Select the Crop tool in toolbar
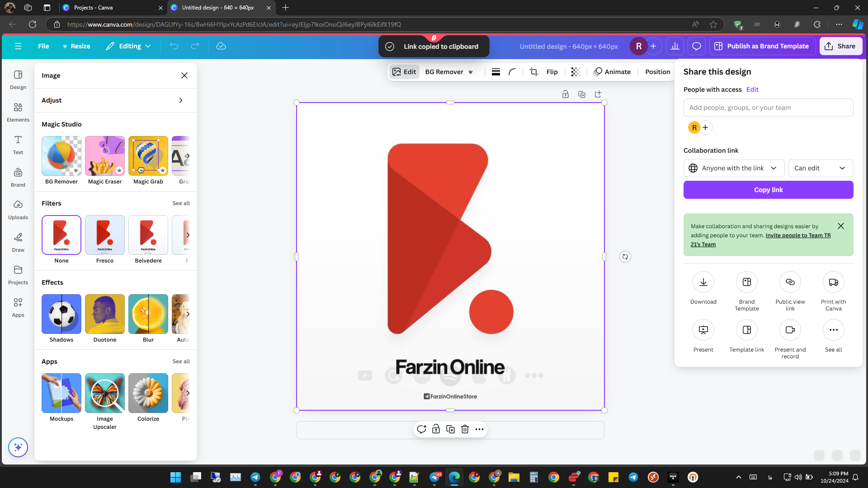The height and width of the screenshot is (488, 868). pyautogui.click(x=534, y=72)
